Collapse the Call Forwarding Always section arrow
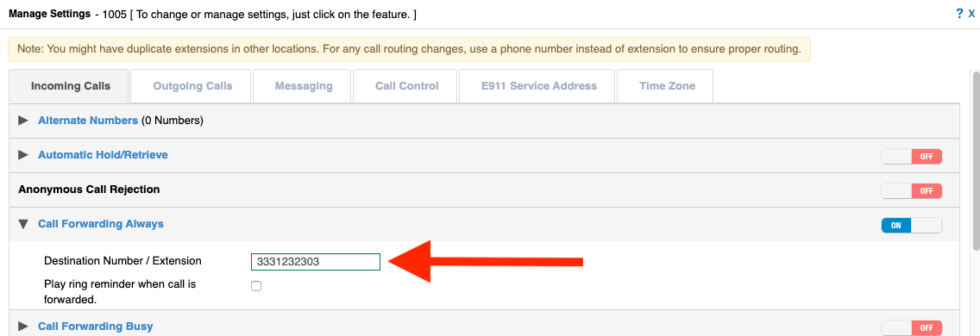This screenshot has height=336, width=980. click(x=24, y=224)
